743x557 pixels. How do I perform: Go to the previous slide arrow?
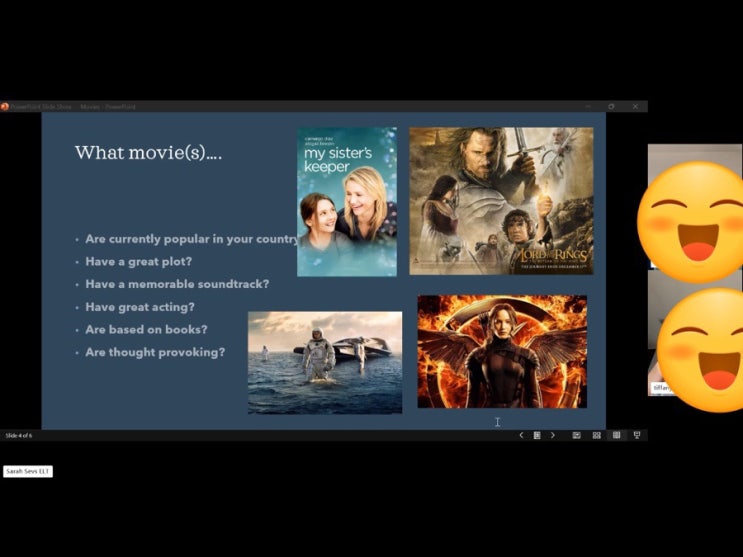coord(521,435)
